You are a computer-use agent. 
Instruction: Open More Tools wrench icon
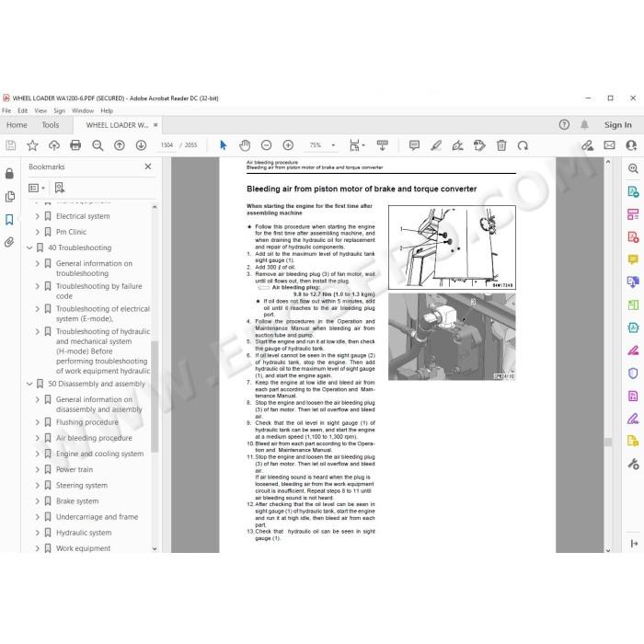(633, 464)
